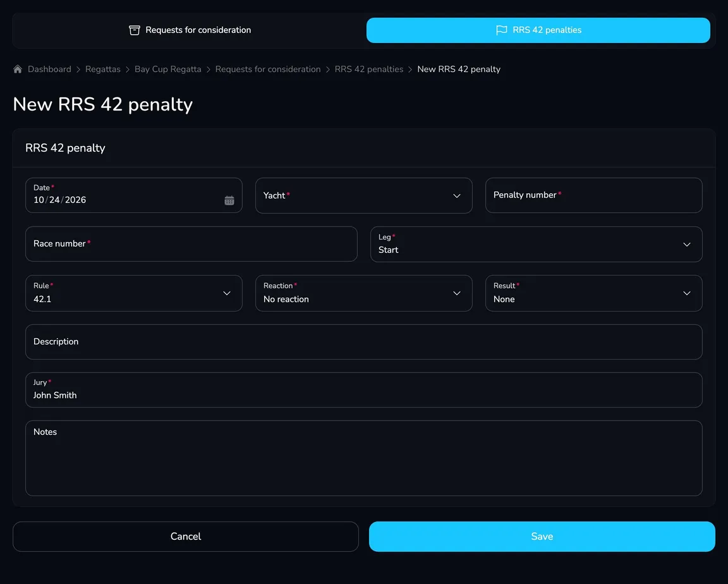This screenshot has height=584, width=728.
Task: Open RRS 42 penalties breadcrumb link
Action: (x=369, y=69)
